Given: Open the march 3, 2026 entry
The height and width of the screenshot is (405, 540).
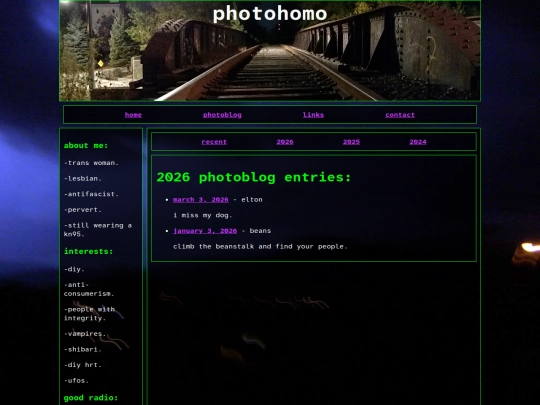Looking at the screenshot, I should point(200,200).
